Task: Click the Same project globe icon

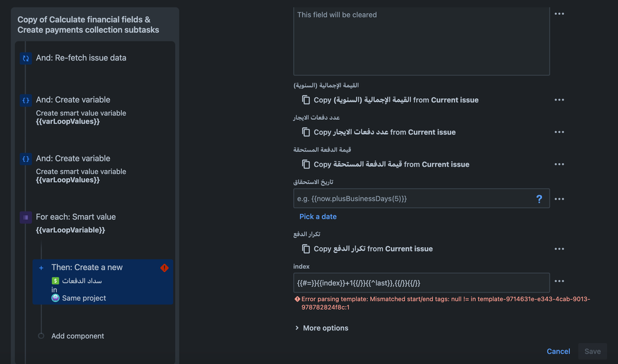Action: click(x=54, y=297)
